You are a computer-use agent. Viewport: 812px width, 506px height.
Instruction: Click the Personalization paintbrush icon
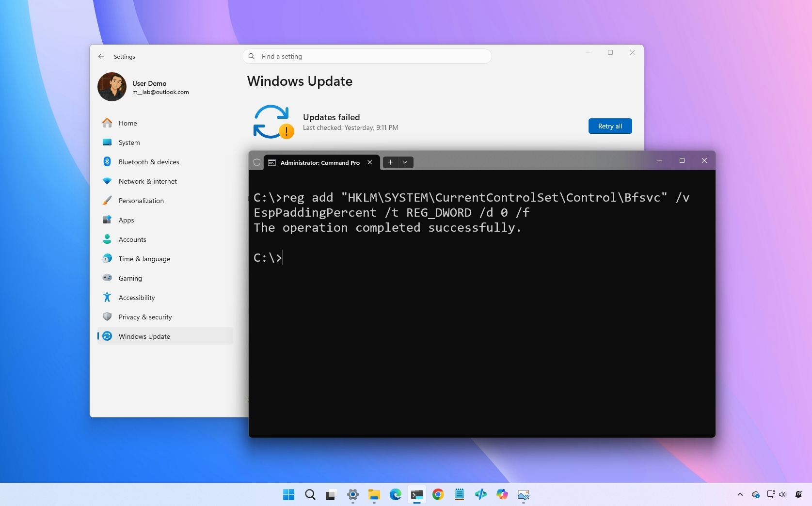[107, 200]
